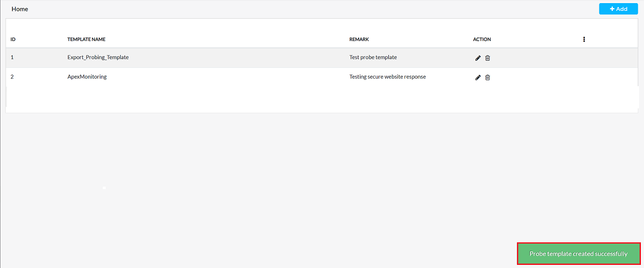This screenshot has height=268, width=644.
Task: Delete the Export_Probing_Template using trash icon
Action: [487, 58]
